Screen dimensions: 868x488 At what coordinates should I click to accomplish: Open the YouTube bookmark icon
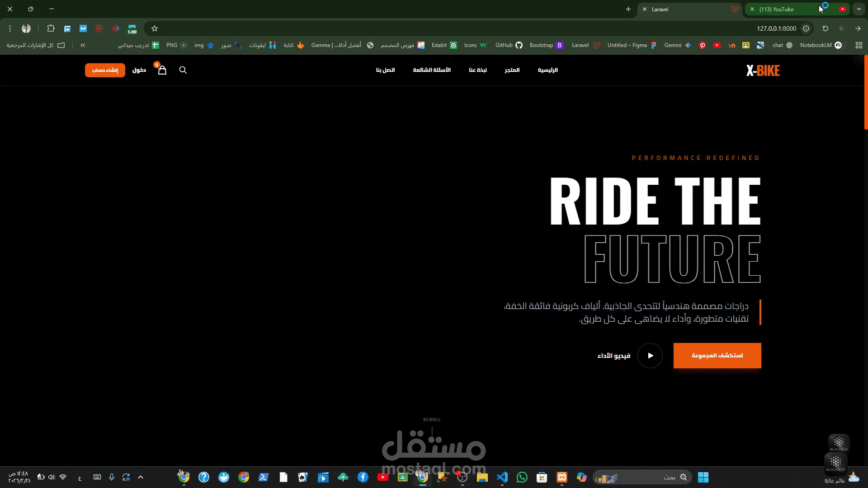click(x=717, y=45)
